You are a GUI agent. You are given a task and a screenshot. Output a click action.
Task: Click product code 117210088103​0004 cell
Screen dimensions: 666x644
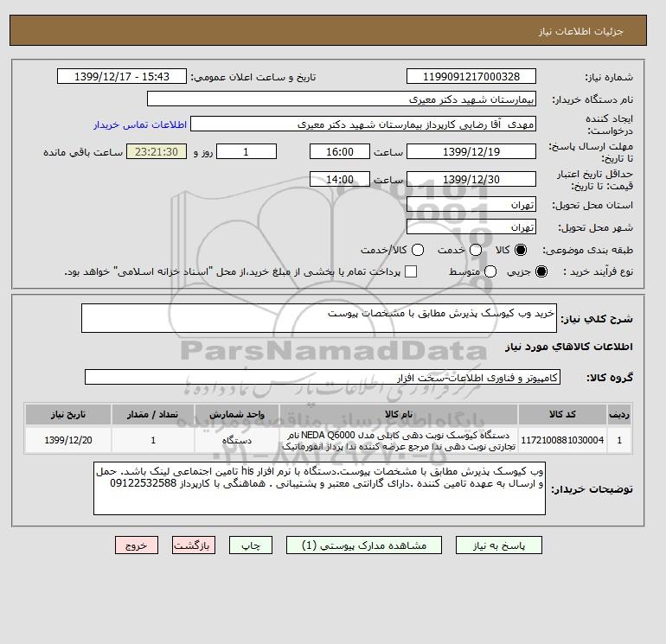point(562,440)
